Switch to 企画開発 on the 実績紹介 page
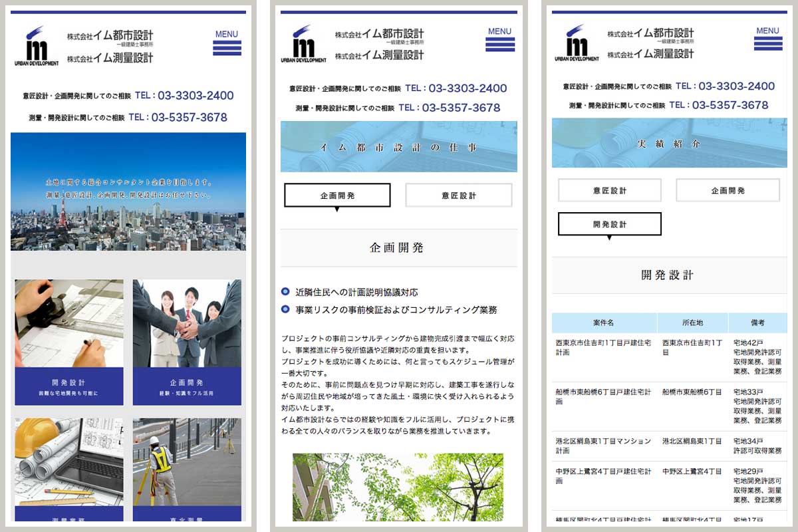798x532 pixels. (728, 190)
